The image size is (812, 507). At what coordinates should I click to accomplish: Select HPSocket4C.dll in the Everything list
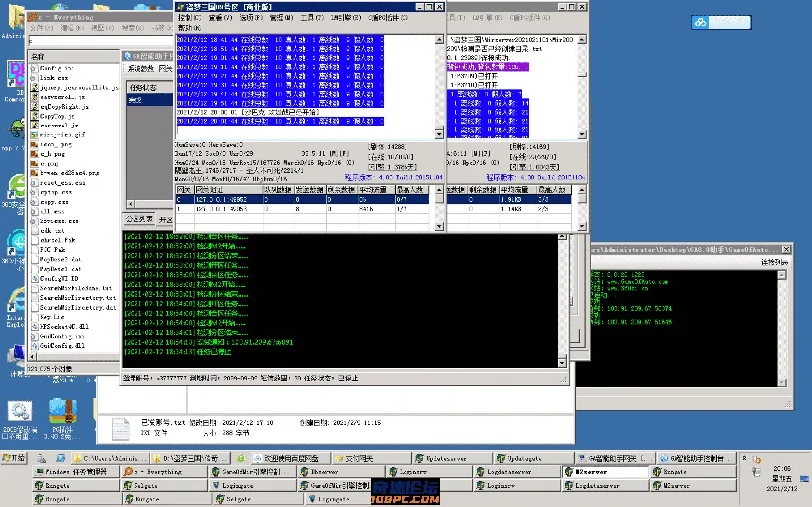click(64, 327)
